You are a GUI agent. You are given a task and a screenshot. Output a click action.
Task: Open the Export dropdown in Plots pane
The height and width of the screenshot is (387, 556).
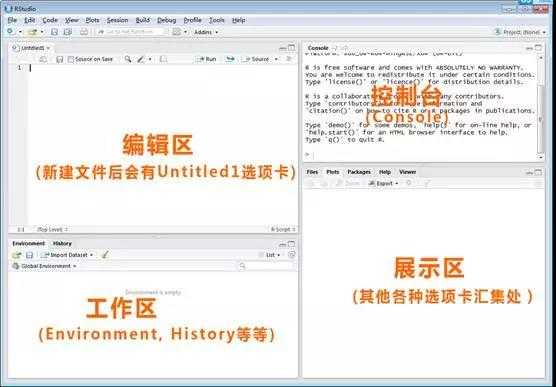click(384, 183)
